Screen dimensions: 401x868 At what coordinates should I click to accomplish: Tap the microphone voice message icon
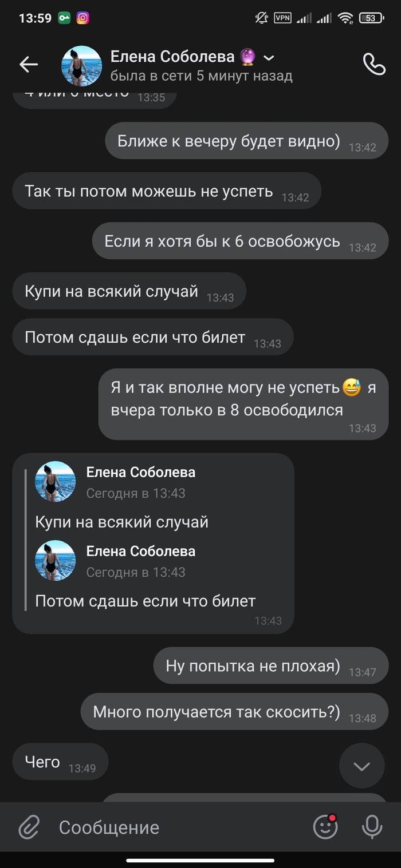click(372, 827)
